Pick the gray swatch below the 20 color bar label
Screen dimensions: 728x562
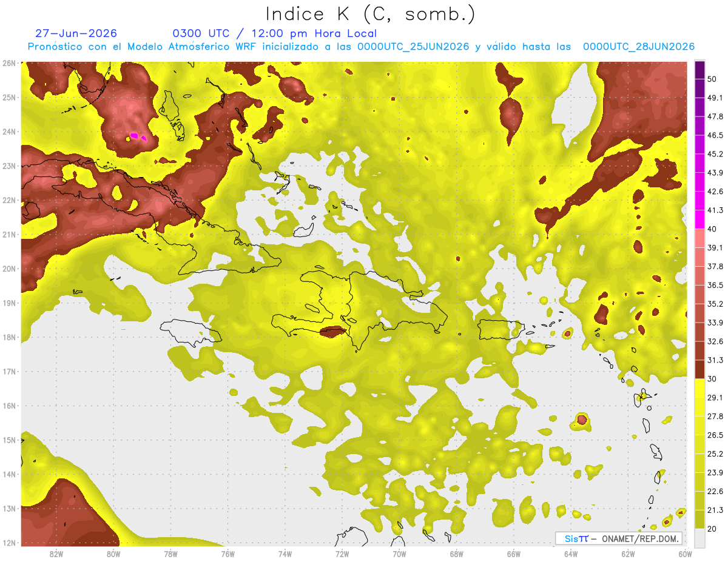click(x=699, y=537)
